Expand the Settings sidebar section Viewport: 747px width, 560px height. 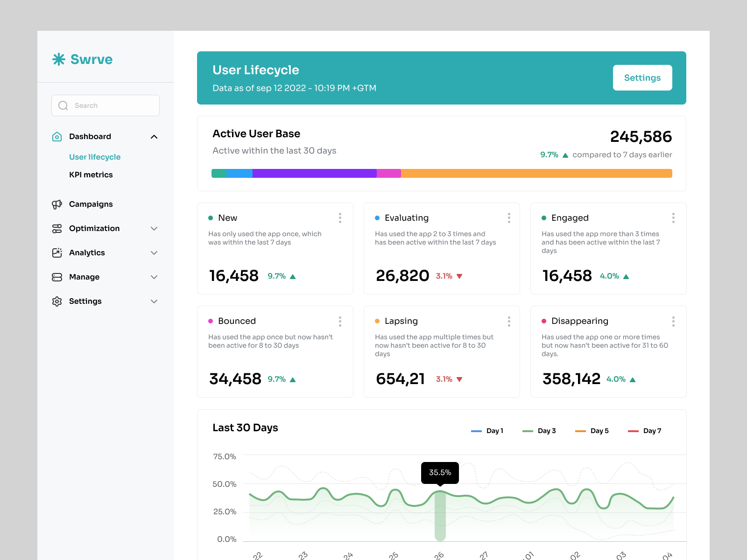154,301
